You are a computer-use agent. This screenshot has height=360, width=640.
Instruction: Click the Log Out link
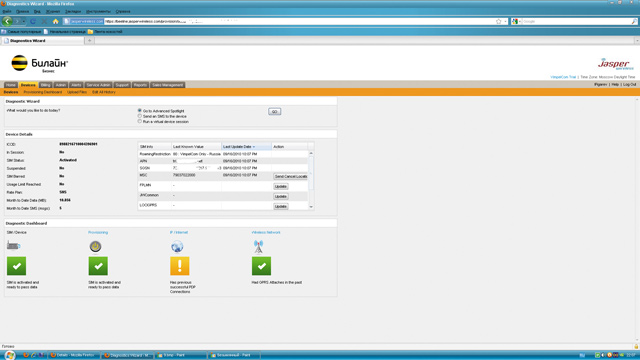pos(629,84)
